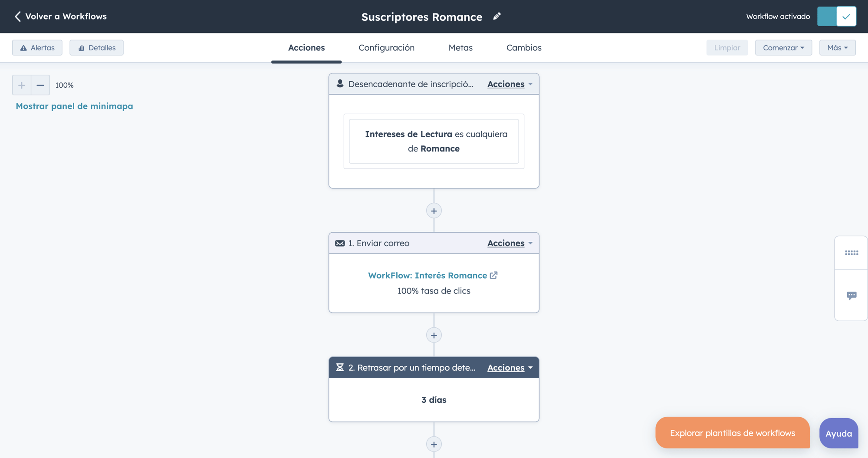Open Acciones menu of Retrasar step
Screen dimensions: 868x458
(510, 368)
